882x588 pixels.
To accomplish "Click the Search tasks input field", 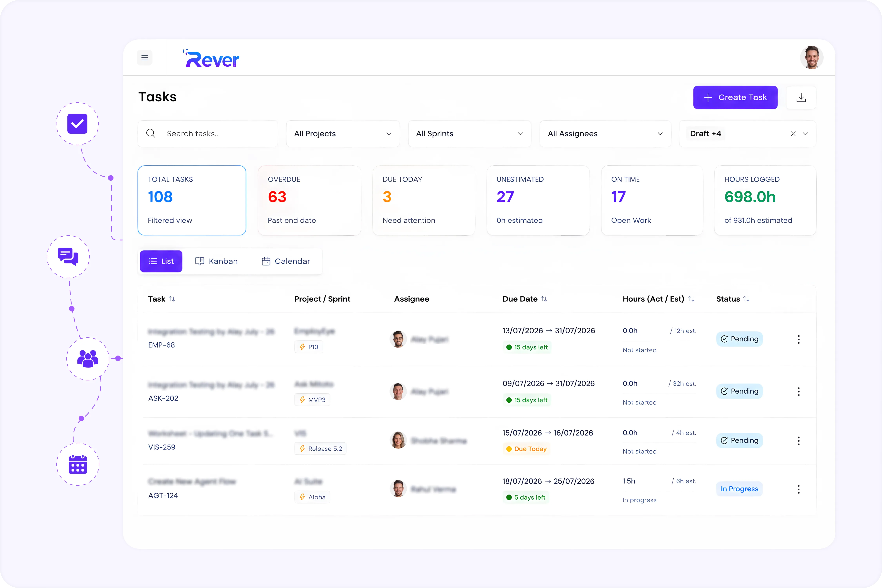I will click(x=208, y=133).
